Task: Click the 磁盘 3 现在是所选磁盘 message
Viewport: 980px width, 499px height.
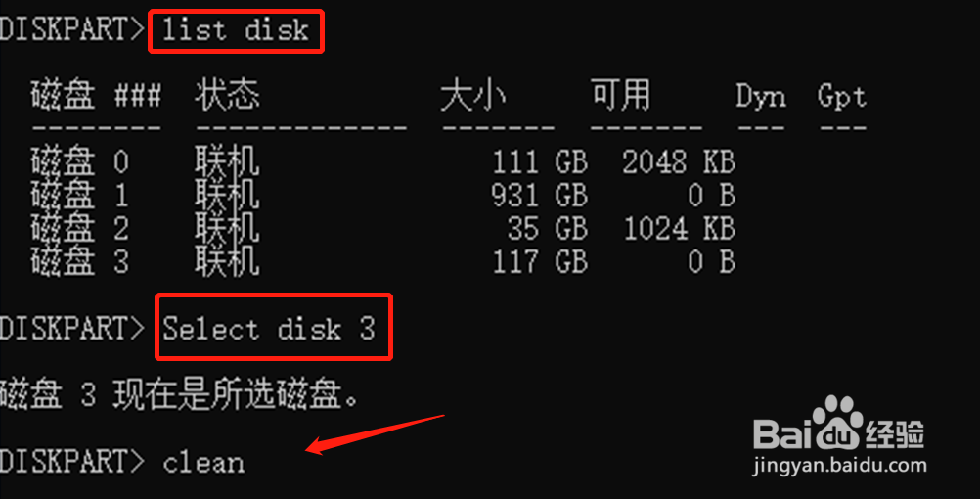Action: tap(180, 394)
